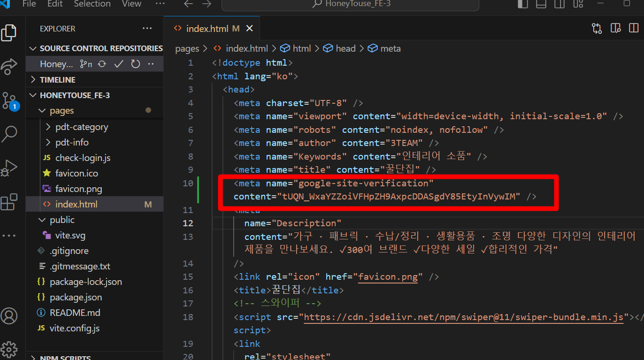The height and width of the screenshot is (360, 644).
Task: Open check-login.js file
Action: pyautogui.click(x=95, y=158)
